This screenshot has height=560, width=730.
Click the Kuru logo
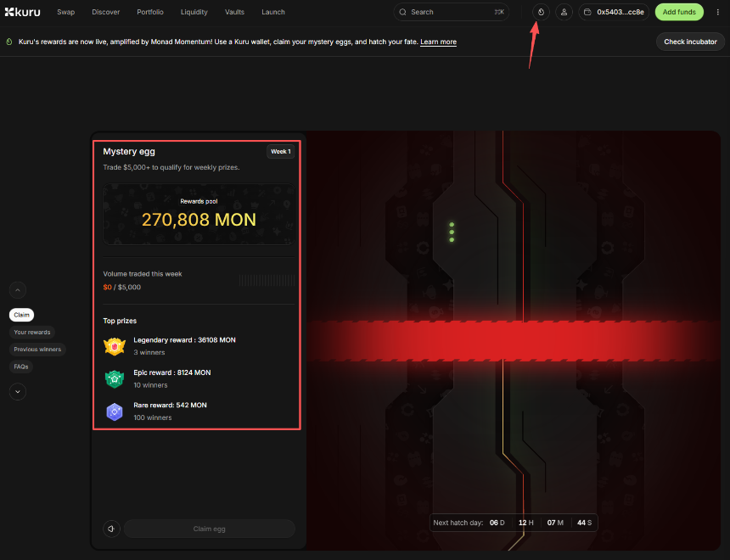pos(22,12)
